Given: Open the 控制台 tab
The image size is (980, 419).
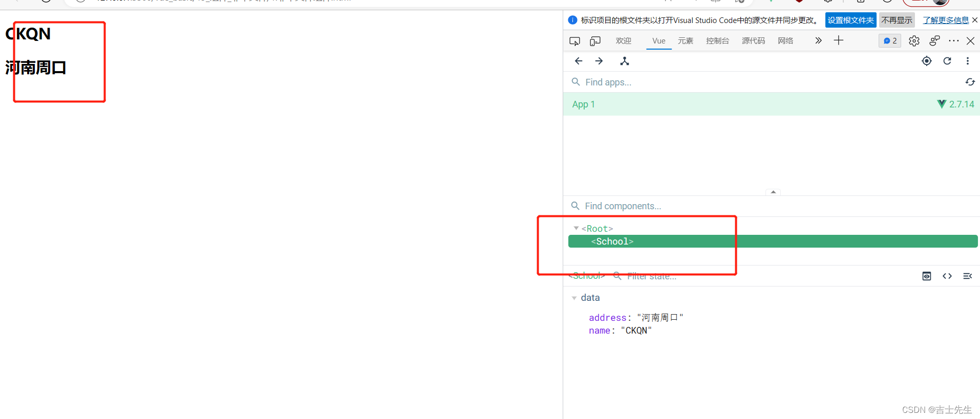Looking at the screenshot, I should pos(717,41).
